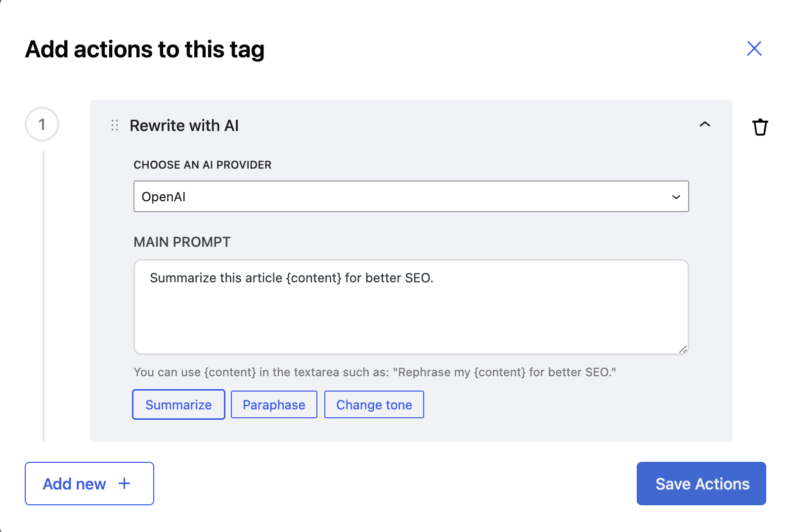Click the CHOOSE AN AI PROVIDER label
788x532 pixels.
202,165
